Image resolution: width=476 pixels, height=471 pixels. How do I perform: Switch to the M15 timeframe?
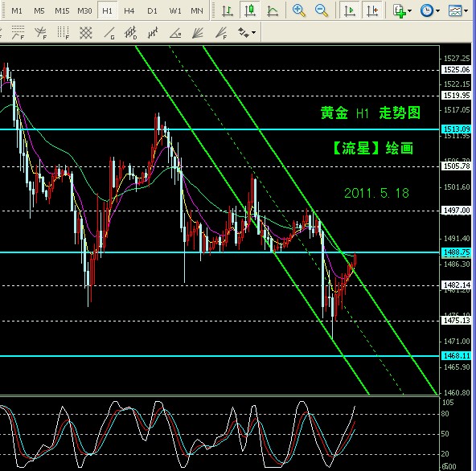tap(62, 11)
